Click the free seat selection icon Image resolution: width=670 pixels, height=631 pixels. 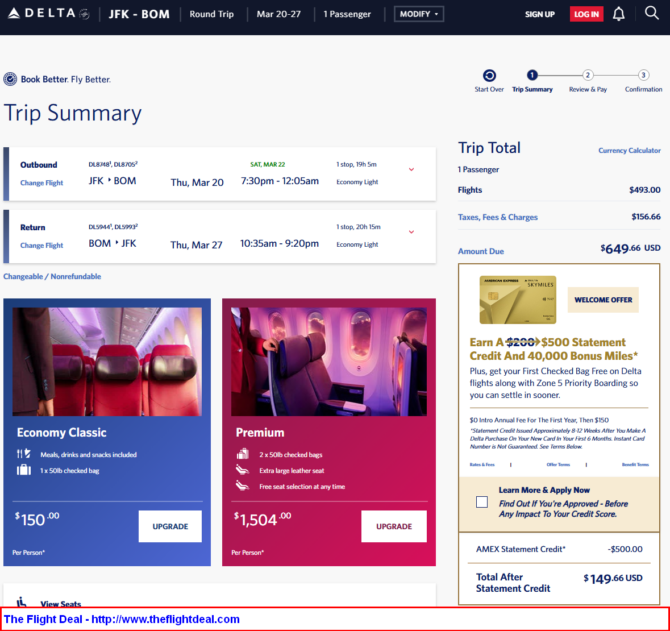click(243, 486)
